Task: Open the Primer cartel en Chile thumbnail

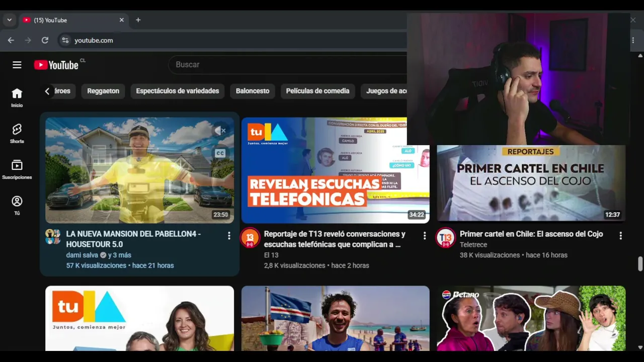Action: 531,184
